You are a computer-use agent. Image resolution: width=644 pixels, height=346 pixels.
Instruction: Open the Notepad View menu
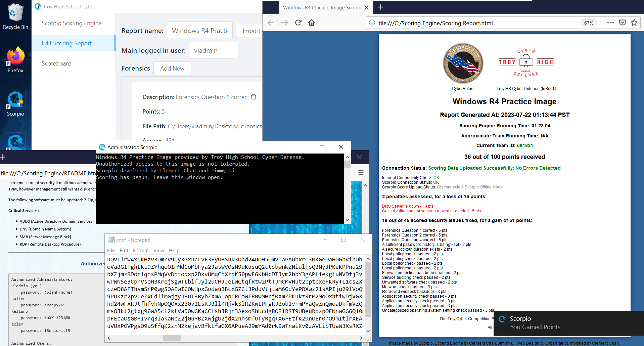tap(159, 251)
